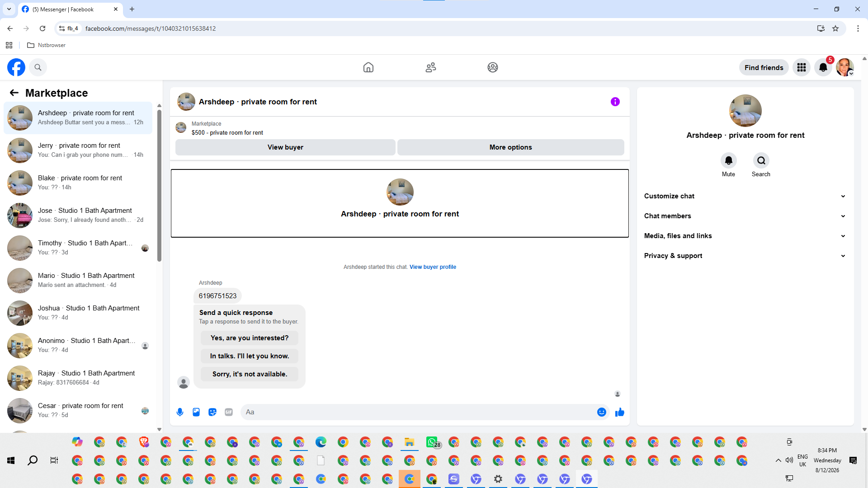Open Chrome three-dot menu
Image resolution: width=868 pixels, height=488 pixels.
(858, 28)
